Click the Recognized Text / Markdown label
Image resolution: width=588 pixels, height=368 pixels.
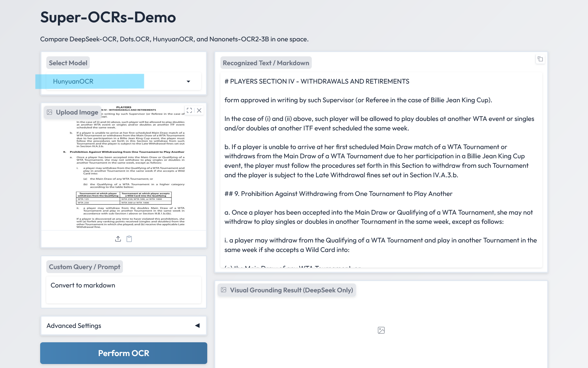point(266,63)
